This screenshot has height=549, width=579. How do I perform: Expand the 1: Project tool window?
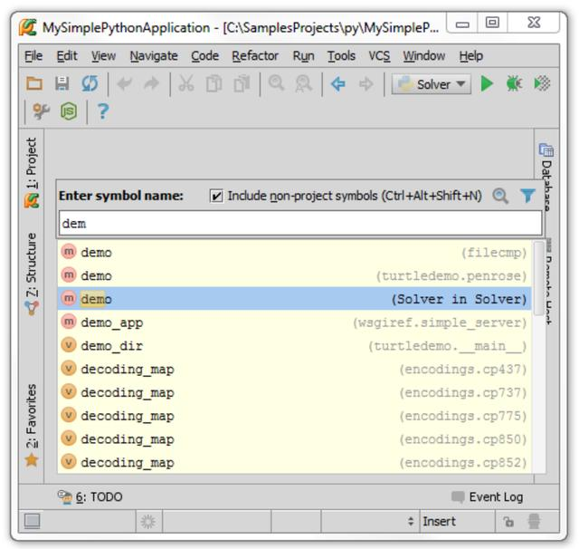pyautogui.click(x=32, y=172)
